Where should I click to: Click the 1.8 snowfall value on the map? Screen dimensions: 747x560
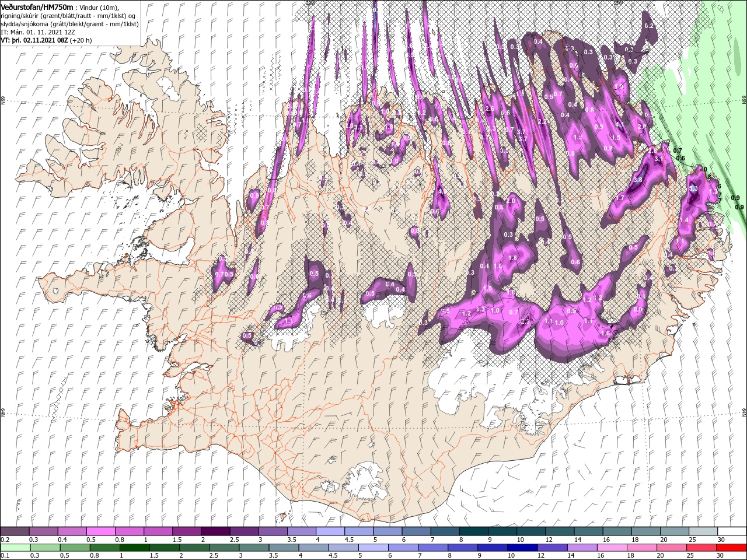click(x=513, y=258)
